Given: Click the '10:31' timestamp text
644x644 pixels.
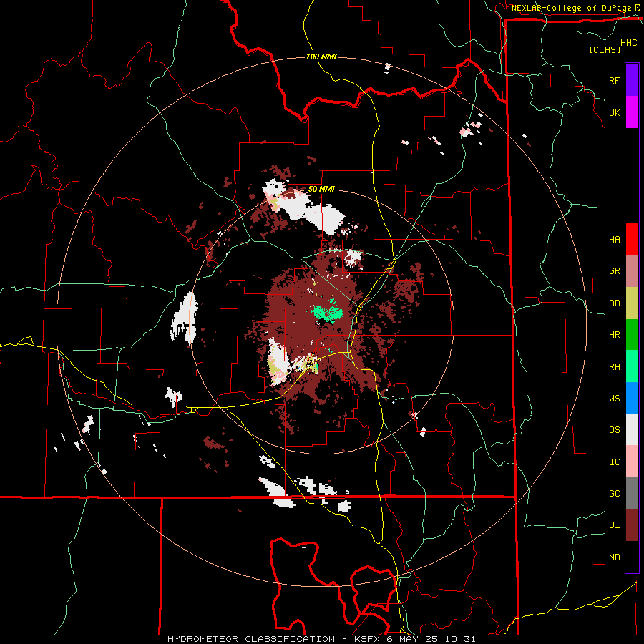Looking at the screenshot, I should 459,639.
